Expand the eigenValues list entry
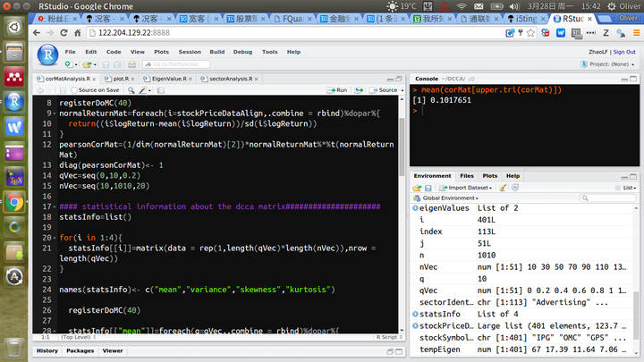Image resolution: width=644 pixels, height=362 pixels. pyautogui.click(x=414, y=207)
